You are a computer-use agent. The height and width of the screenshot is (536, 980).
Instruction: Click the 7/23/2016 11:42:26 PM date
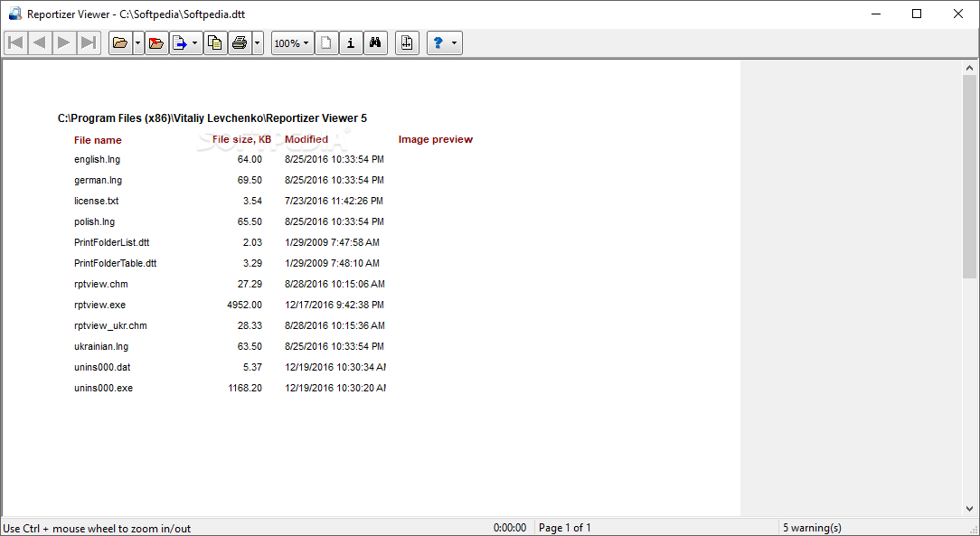[334, 201]
